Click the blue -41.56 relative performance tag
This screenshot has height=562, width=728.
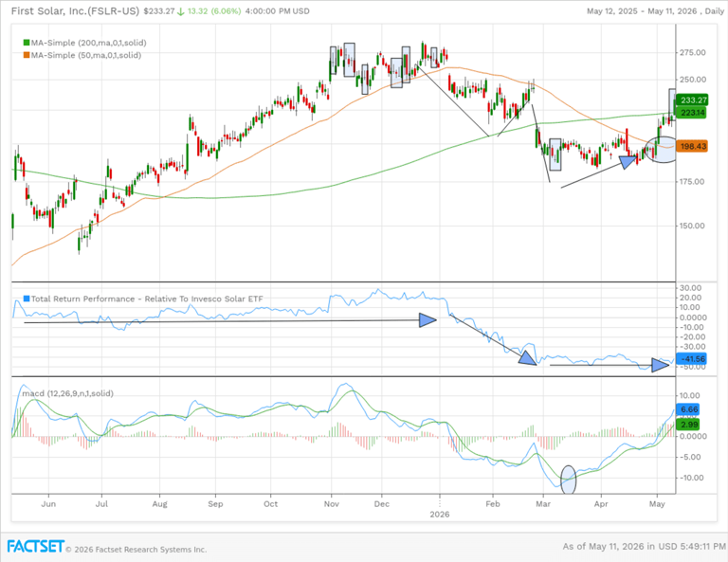tap(692, 359)
